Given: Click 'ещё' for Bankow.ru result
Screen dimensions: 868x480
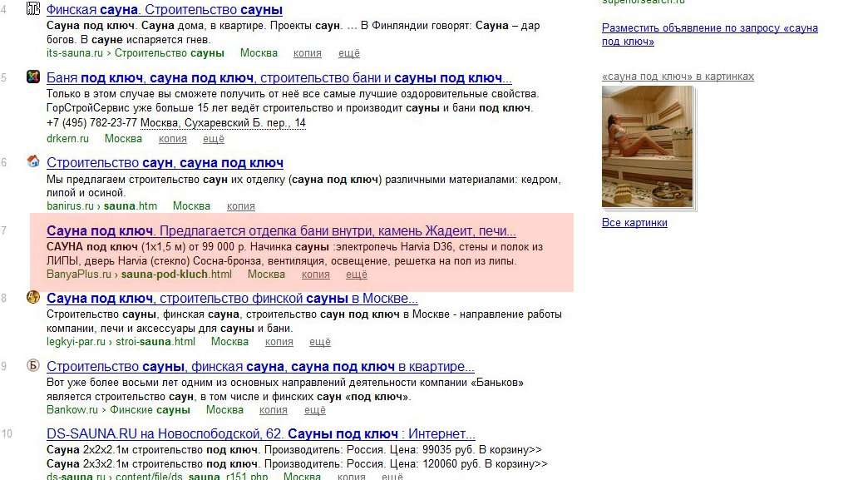Looking at the screenshot, I should (315, 410).
